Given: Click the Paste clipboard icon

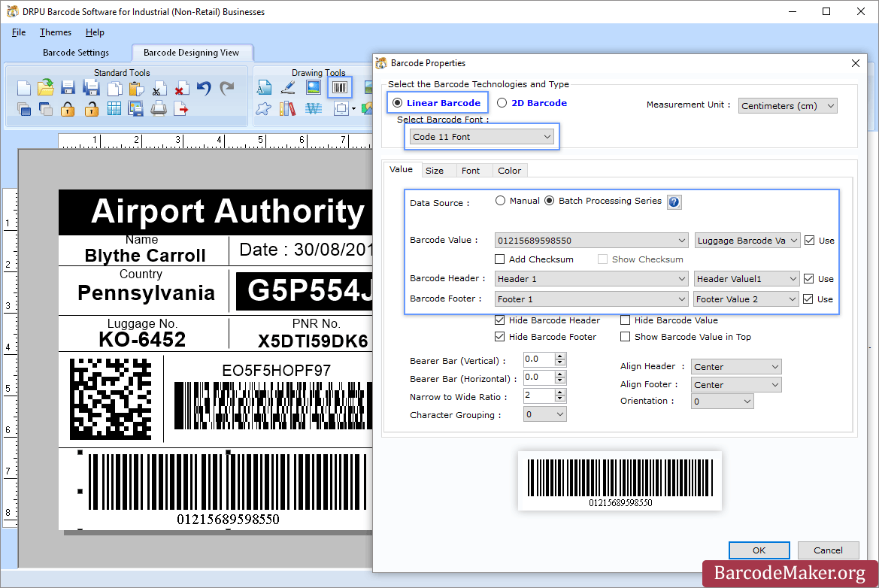Looking at the screenshot, I should click(x=136, y=89).
